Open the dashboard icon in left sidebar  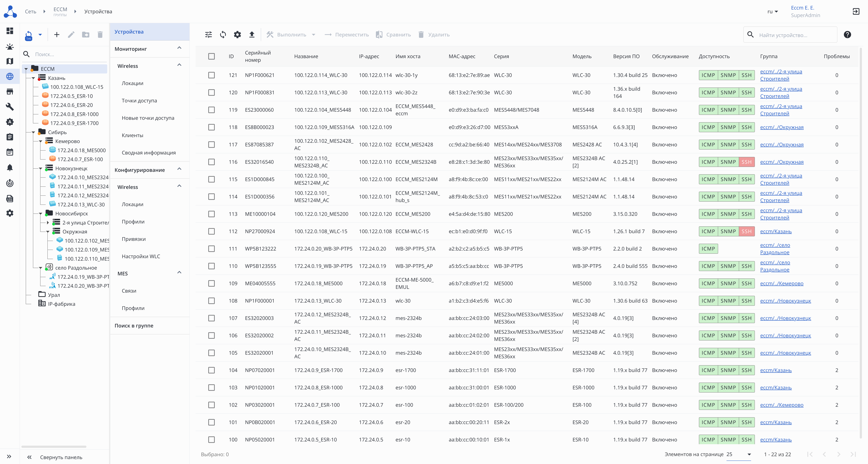10,31
